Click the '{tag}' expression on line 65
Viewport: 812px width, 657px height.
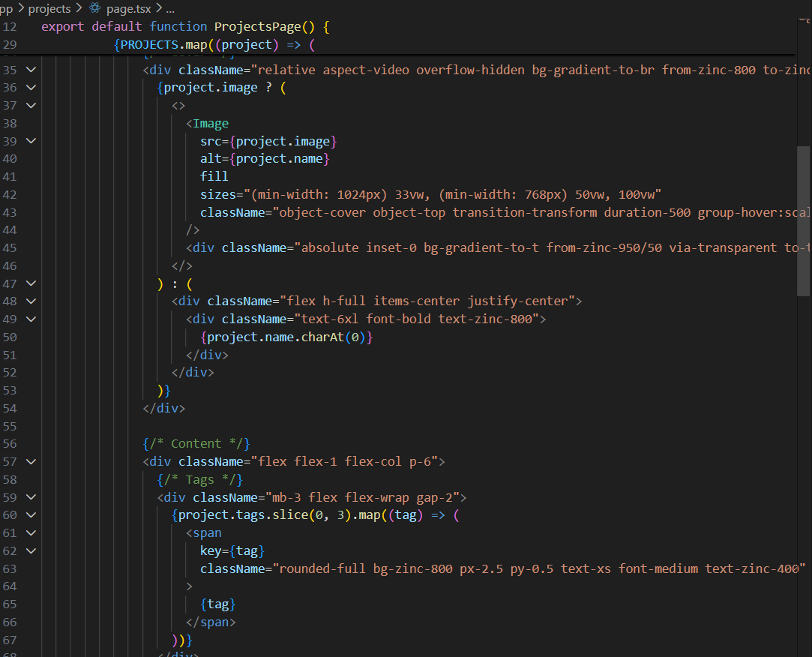[218, 604]
